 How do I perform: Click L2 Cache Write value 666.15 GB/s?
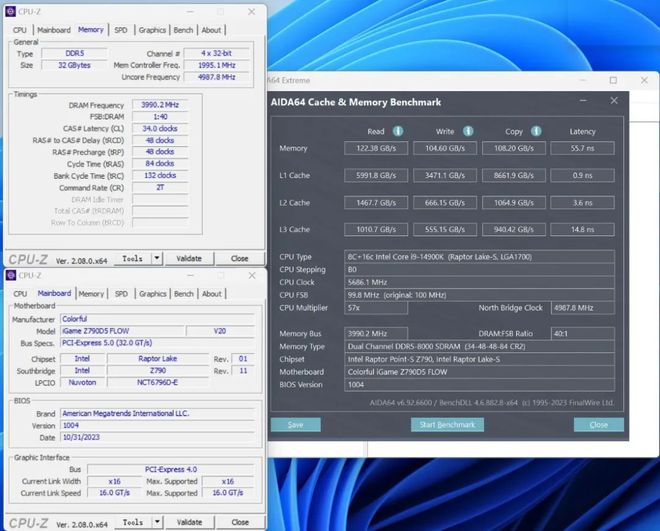(445, 203)
